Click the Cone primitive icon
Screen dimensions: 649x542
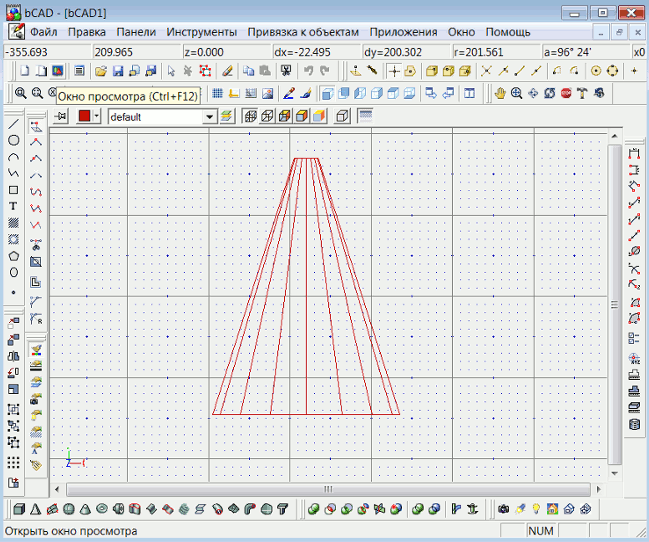85,509
